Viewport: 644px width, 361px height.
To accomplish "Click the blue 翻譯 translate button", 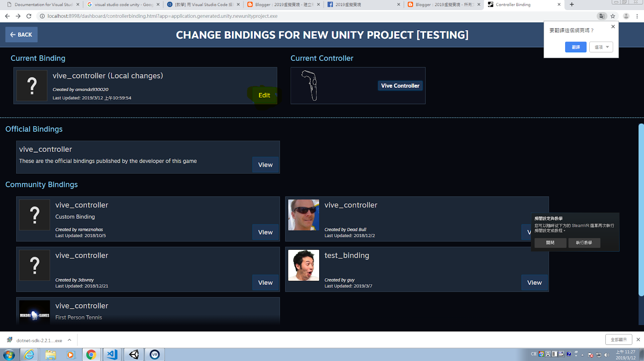I will point(576,47).
